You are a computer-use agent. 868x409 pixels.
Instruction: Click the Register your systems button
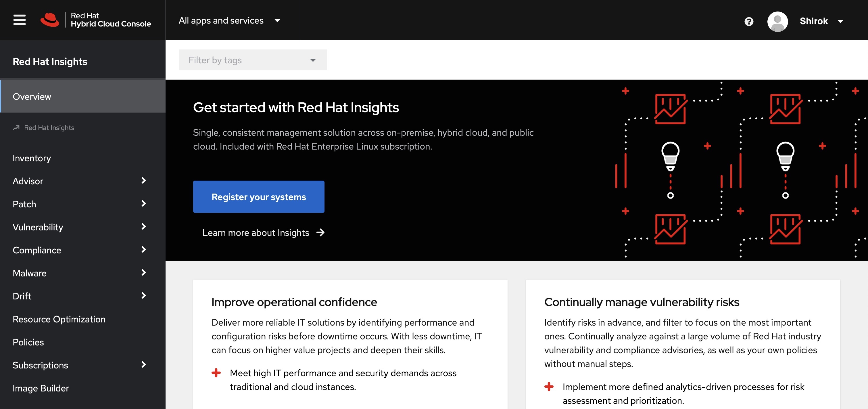[258, 196]
